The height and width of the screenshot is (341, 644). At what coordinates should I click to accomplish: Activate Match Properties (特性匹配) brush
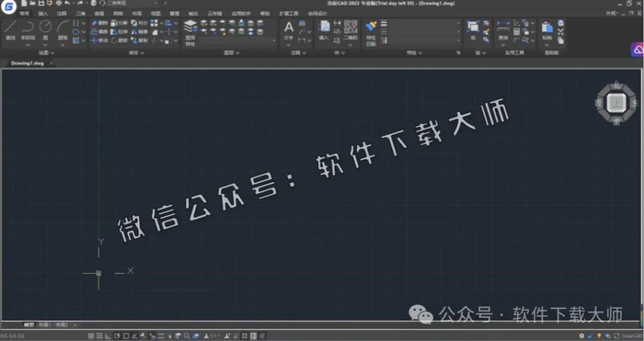371,33
